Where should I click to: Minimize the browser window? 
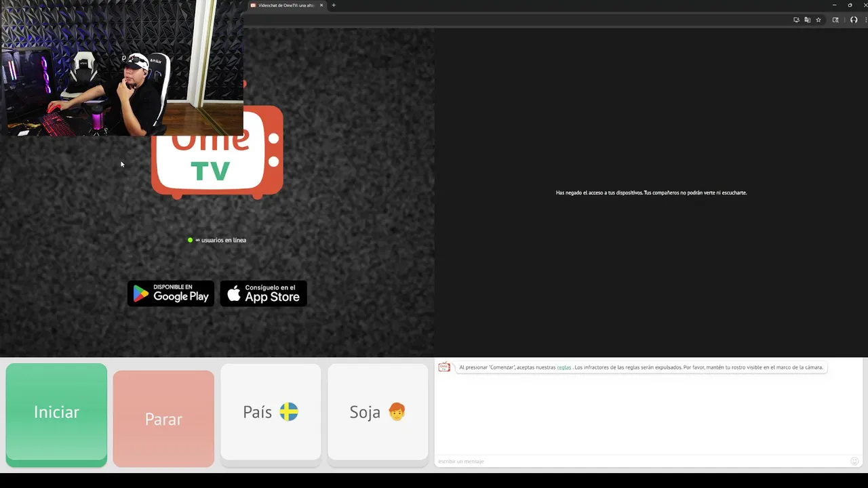(x=834, y=5)
